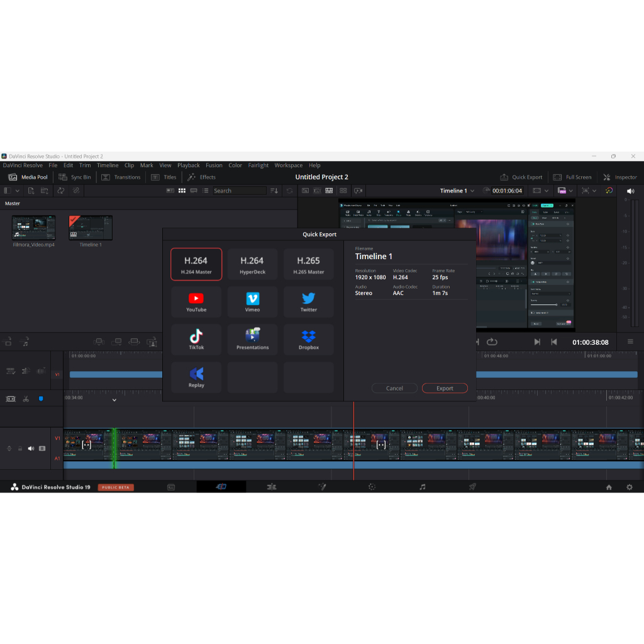The height and width of the screenshot is (644, 644).
Task: Mute track V1 using the speaker icon
Action: [31, 448]
